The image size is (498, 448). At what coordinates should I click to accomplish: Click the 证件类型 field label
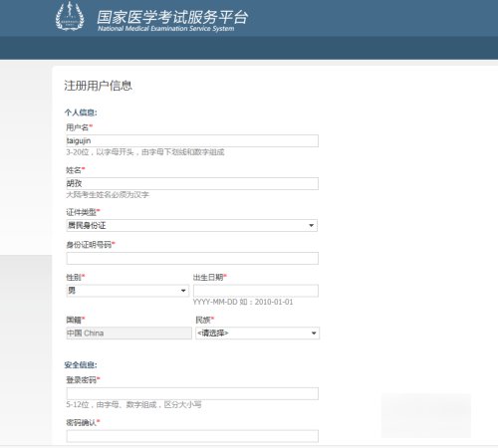(x=83, y=212)
